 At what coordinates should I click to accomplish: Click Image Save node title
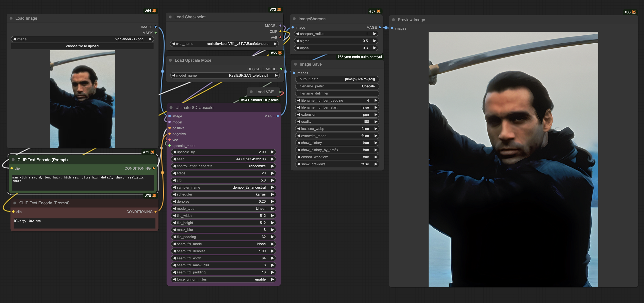click(311, 64)
